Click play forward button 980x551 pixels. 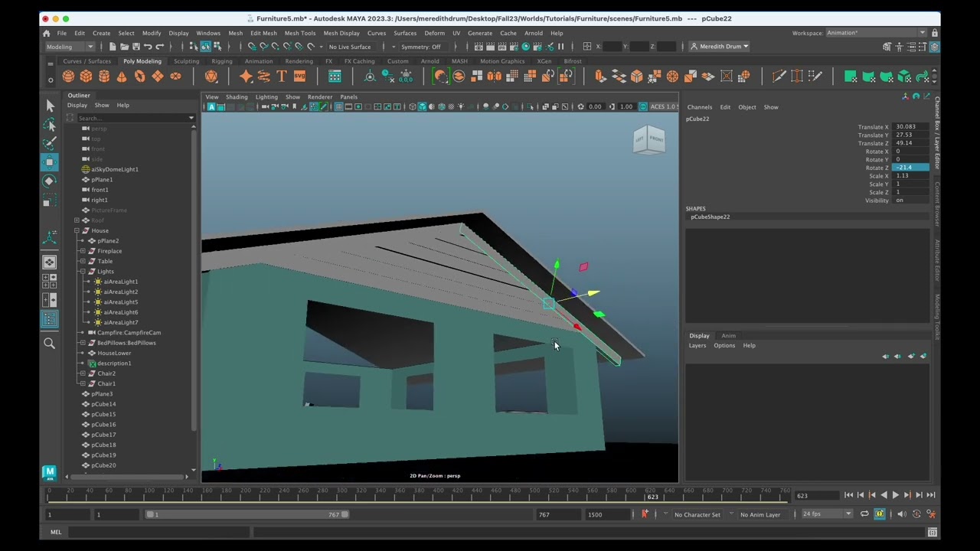[x=895, y=496]
